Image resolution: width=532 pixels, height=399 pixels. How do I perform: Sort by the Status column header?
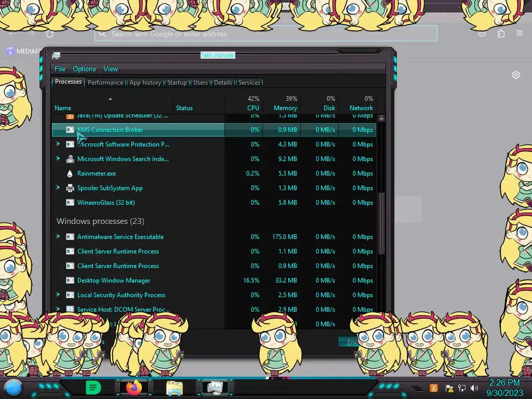coord(198,103)
